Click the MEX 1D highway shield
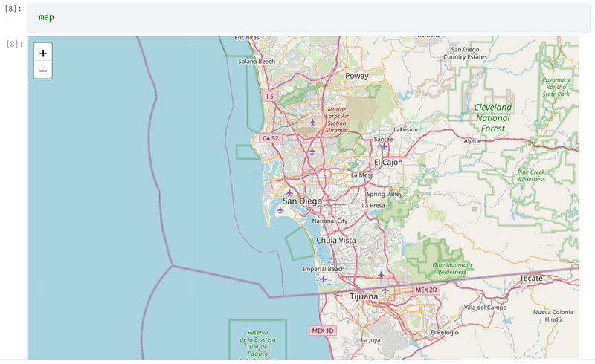 pyautogui.click(x=323, y=331)
